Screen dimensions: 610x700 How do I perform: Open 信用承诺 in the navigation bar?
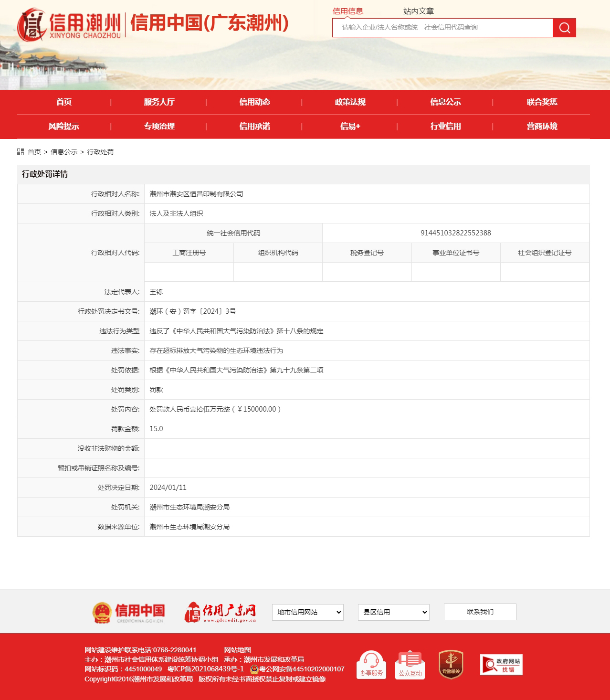tap(255, 126)
